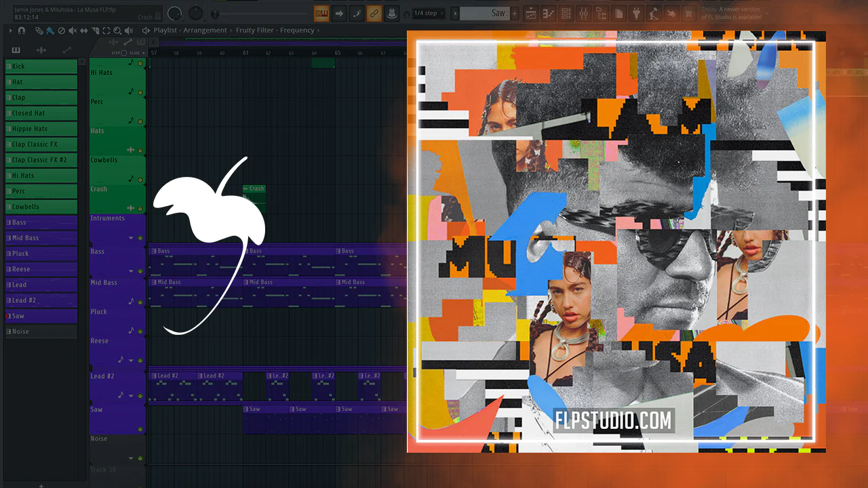Click the plug icon in top toolbar
868x488 pixels.
[x=637, y=13]
